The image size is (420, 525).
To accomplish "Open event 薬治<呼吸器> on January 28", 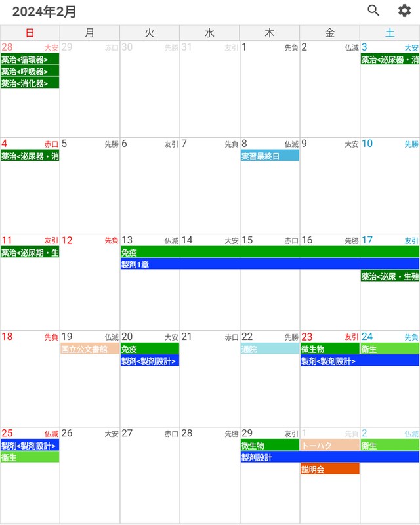I will [30, 71].
